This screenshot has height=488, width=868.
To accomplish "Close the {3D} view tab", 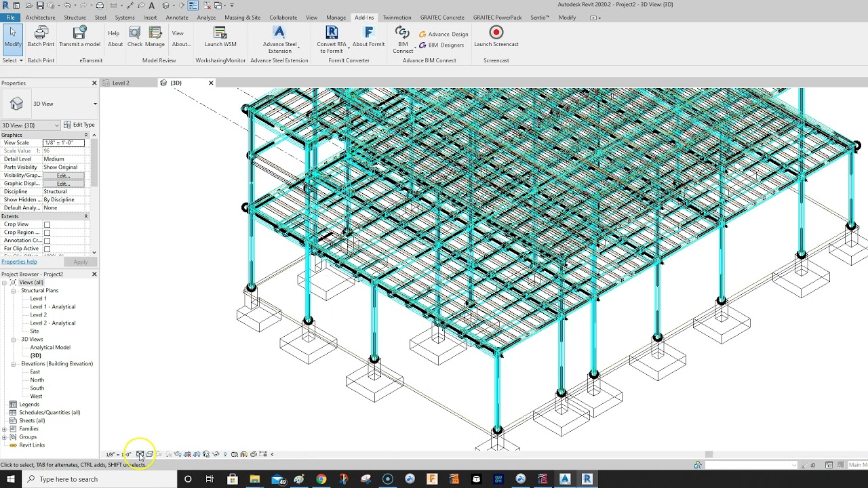I will coord(211,83).
